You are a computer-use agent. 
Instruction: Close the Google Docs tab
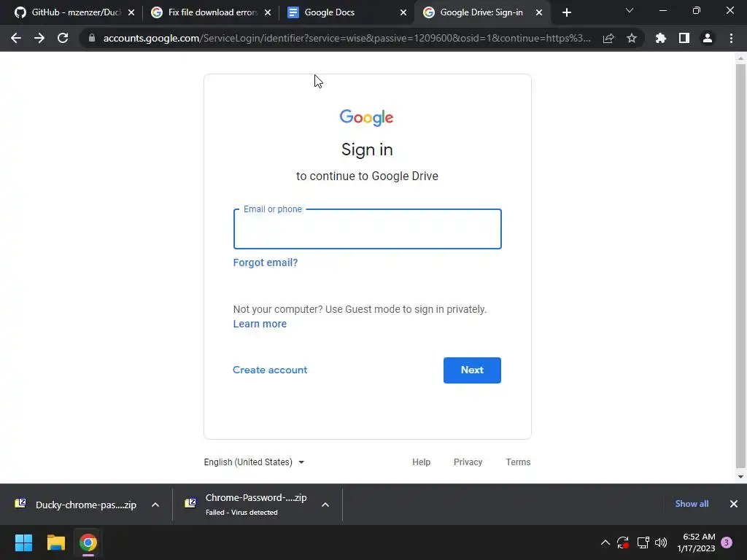[x=403, y=12]
